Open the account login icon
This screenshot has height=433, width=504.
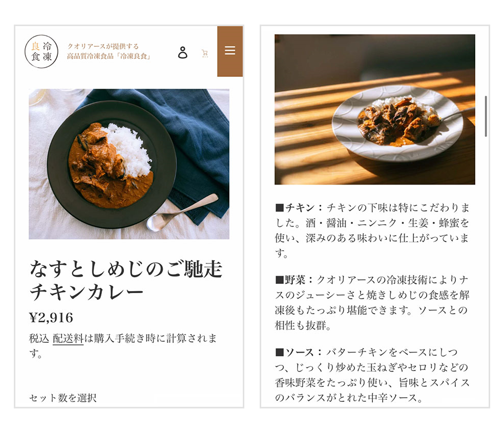click(182, 52)
